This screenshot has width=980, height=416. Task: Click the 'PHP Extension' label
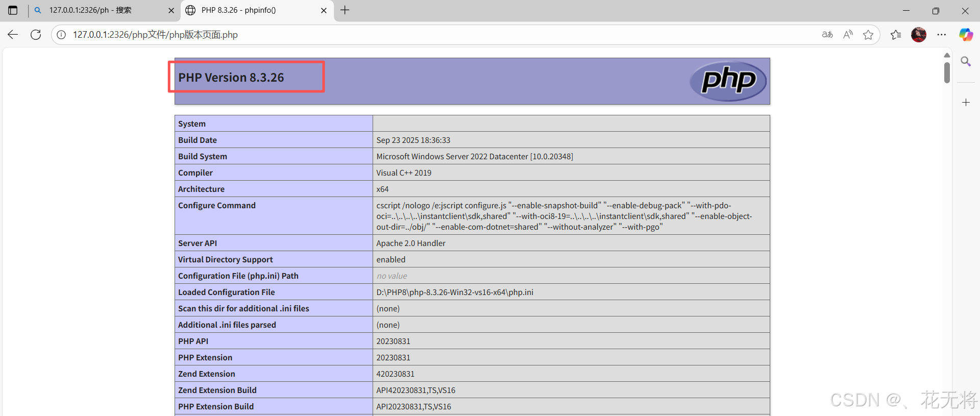[205, 358]
